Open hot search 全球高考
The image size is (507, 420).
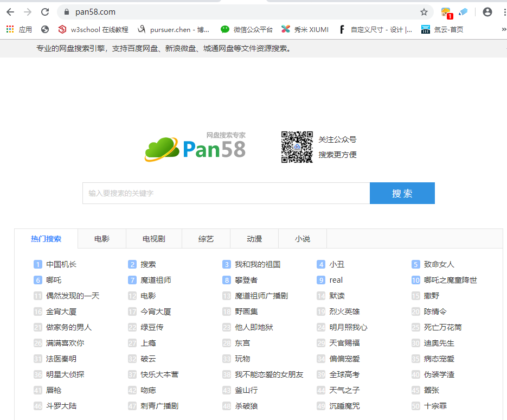click(344, 374)
